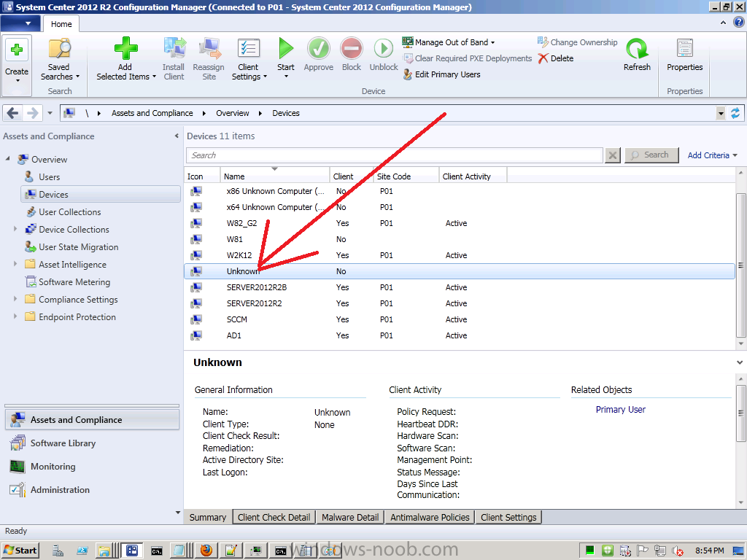Click Devices in the breadcrumb path

click(x=286, y=113)
